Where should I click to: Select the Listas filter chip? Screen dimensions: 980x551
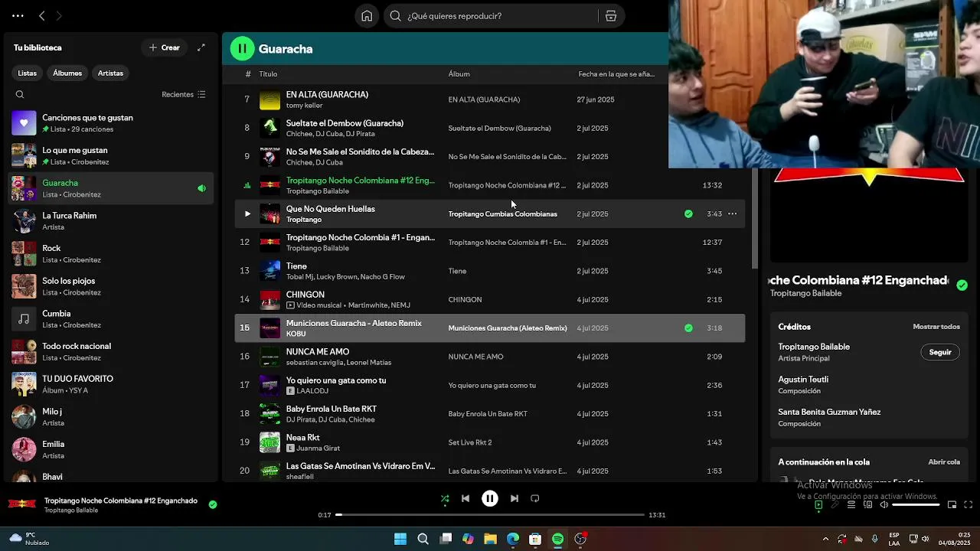coord(27,73)
